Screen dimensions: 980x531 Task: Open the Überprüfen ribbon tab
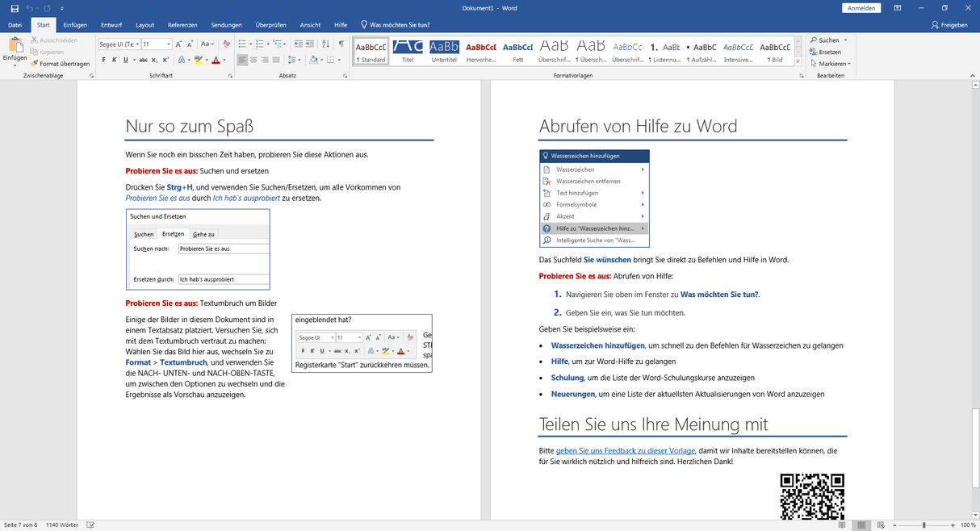(270, 24)
